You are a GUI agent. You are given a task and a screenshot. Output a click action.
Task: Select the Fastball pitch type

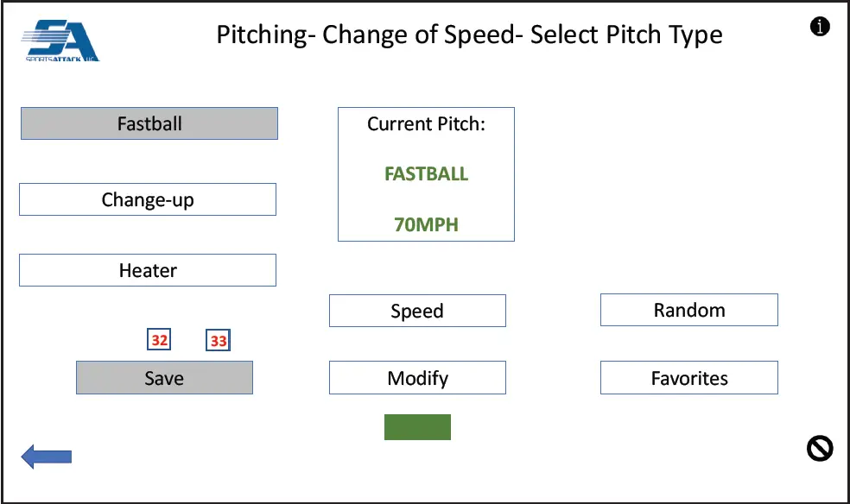click(x=149, y=123)
